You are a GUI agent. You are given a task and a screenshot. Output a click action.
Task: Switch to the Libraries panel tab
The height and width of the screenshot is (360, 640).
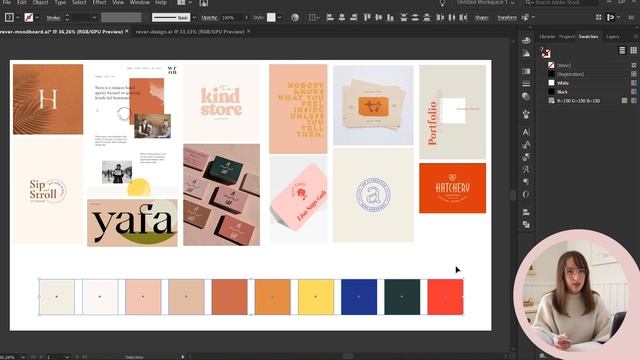coord(547,36)
